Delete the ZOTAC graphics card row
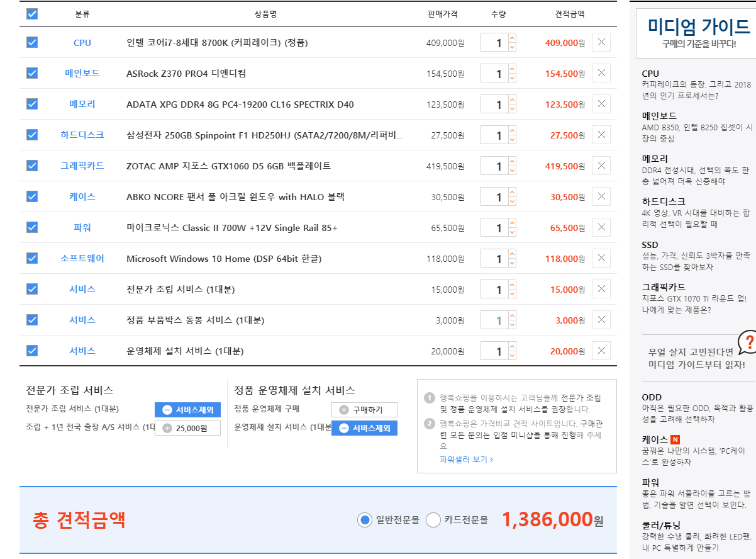Screen dimensions: 756x559 (x=601, y=166)
